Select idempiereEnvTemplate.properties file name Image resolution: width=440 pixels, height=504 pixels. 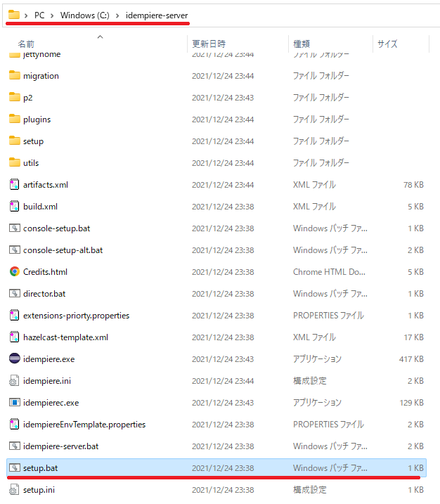pyautogui.click(x=84, y=425)
